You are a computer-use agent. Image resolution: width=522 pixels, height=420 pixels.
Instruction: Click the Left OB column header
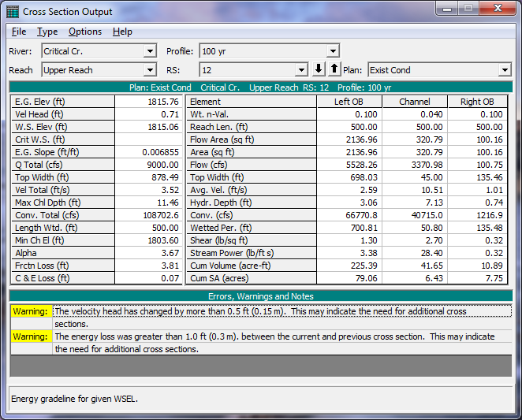click(349, 102)
